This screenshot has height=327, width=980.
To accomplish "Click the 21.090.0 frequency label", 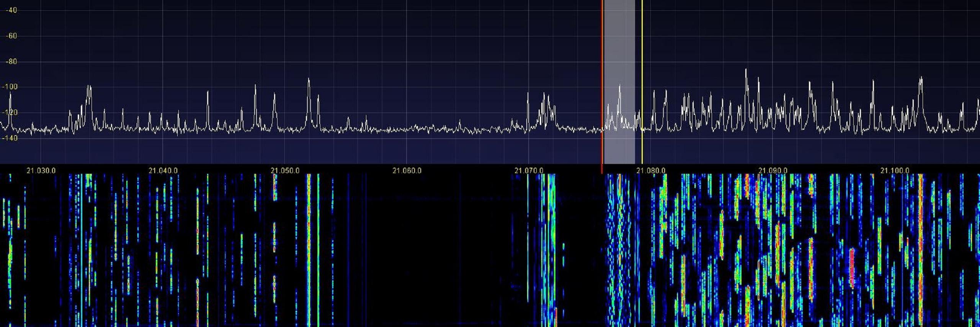I will pos(773,170).
